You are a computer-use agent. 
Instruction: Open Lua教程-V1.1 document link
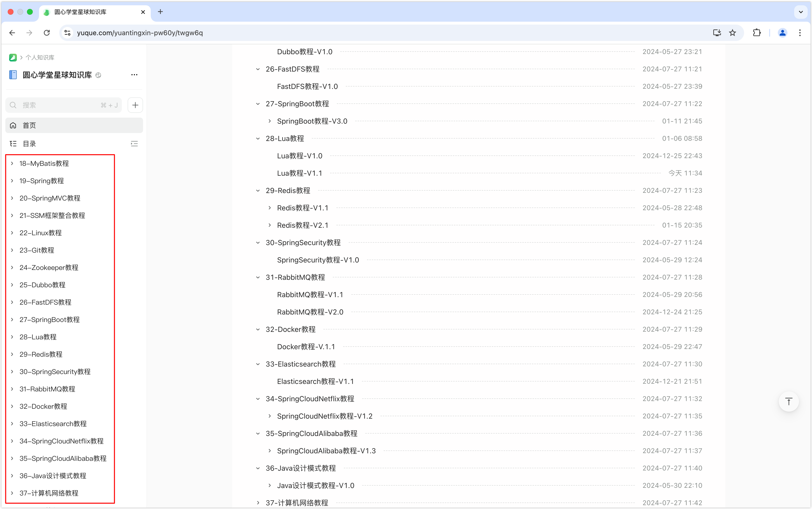pyautogui.click(x=299, y=173)
